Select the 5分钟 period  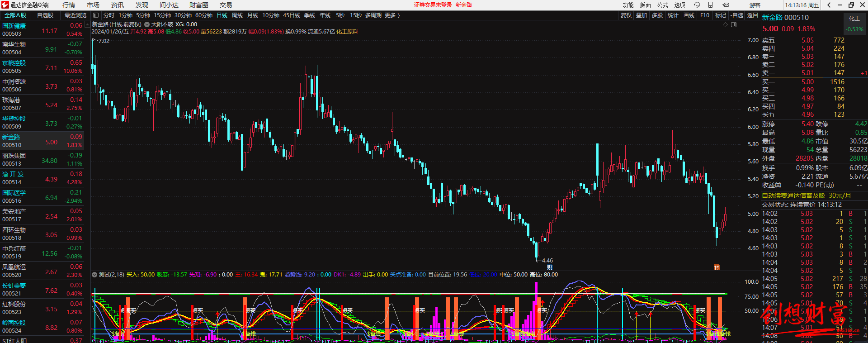143,15
